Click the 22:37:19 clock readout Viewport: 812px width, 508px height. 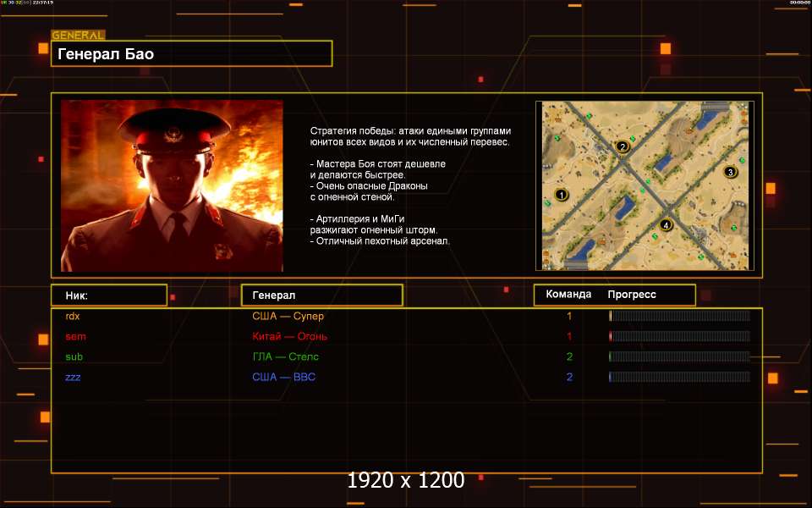(43, 3)
